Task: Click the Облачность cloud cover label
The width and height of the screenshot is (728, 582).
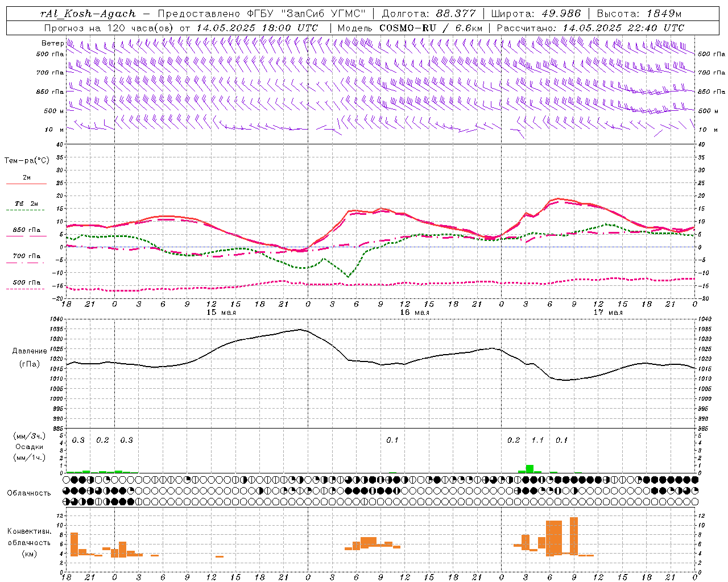Action: click(29, 493)
